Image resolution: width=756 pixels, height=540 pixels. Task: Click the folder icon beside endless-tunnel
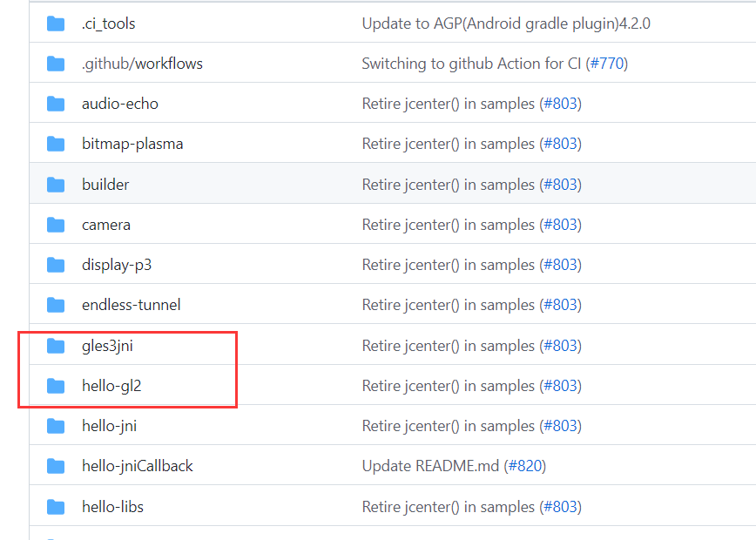(56, 305)
